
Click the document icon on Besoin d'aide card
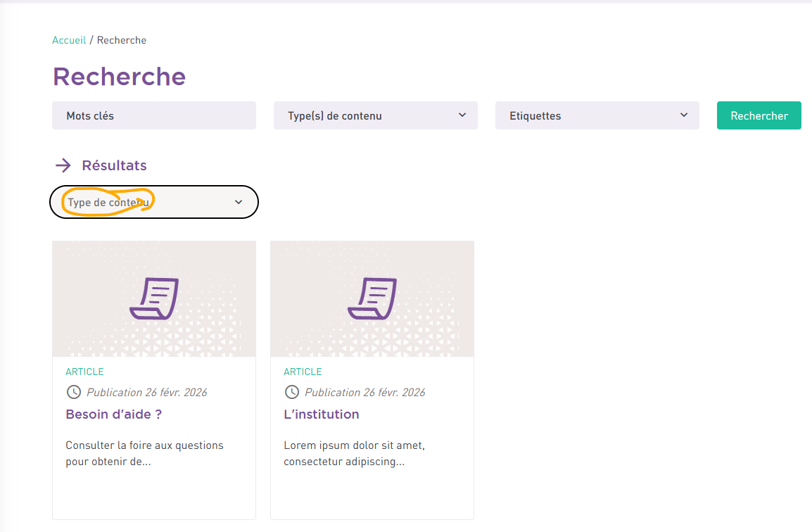pos(154,298)
